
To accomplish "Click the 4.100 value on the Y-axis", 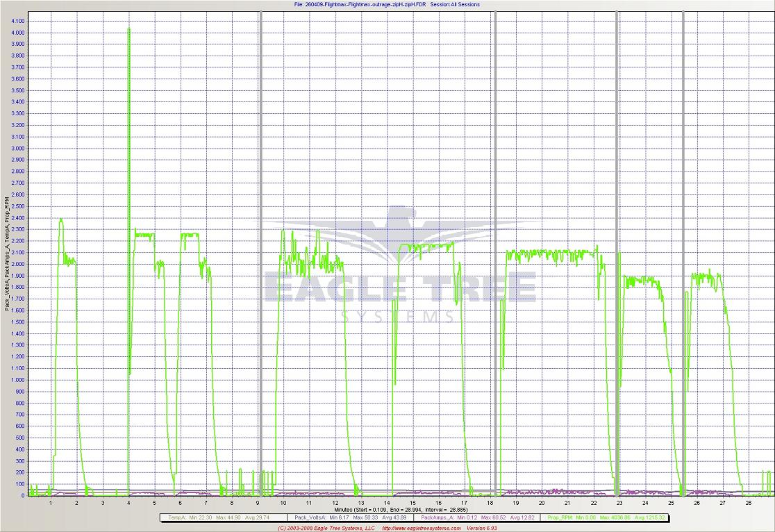I will click(x=18, y=21).
